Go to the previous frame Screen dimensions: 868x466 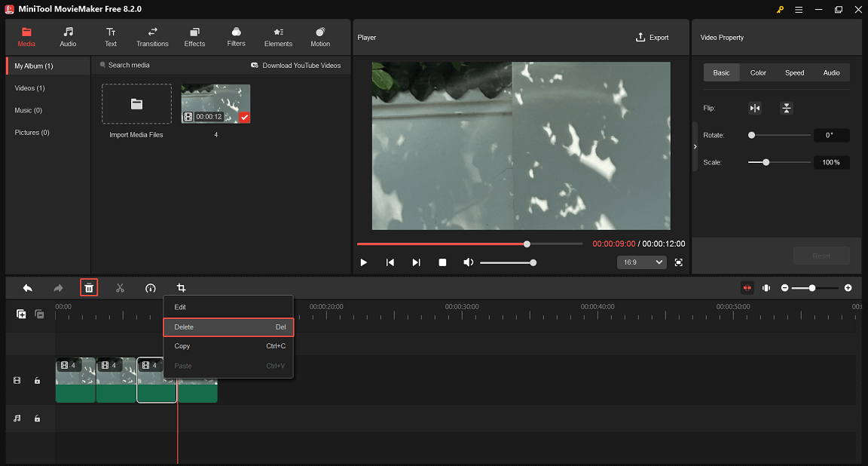390,262
